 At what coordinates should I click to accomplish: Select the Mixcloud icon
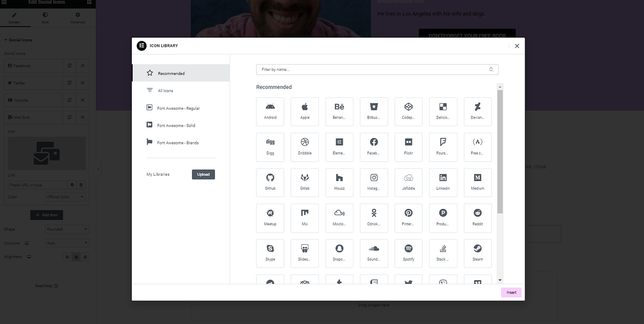click(339, 218)
